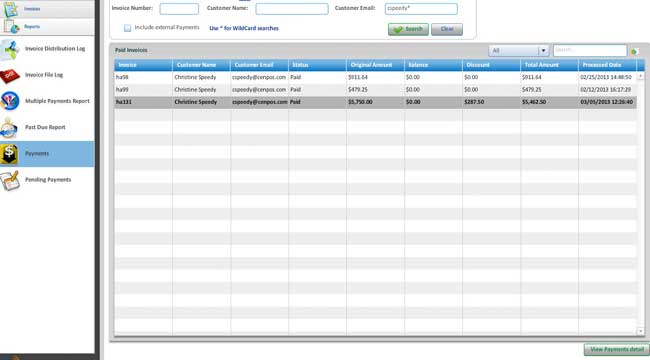650x360 pixels.
Task: Select invoice row hu99
Action: pos(376,90)
